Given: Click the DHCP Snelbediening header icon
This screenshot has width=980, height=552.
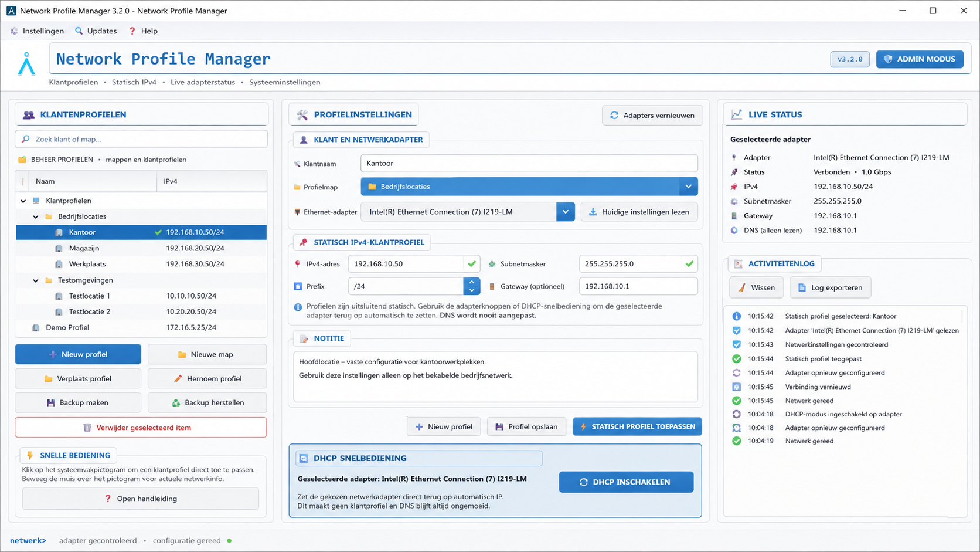Looking at the screenshot, I should (304, 458).
